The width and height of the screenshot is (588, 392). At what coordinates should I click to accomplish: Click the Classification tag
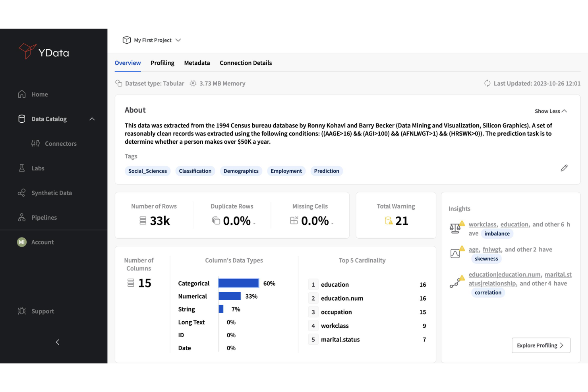(195, 171)
